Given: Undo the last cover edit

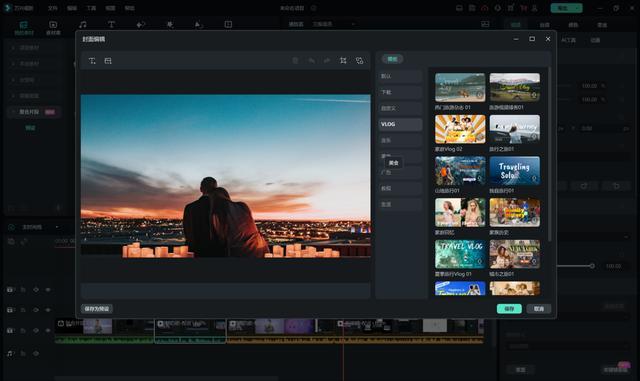Looking at the screenshot, I should (x=311, y=60).
